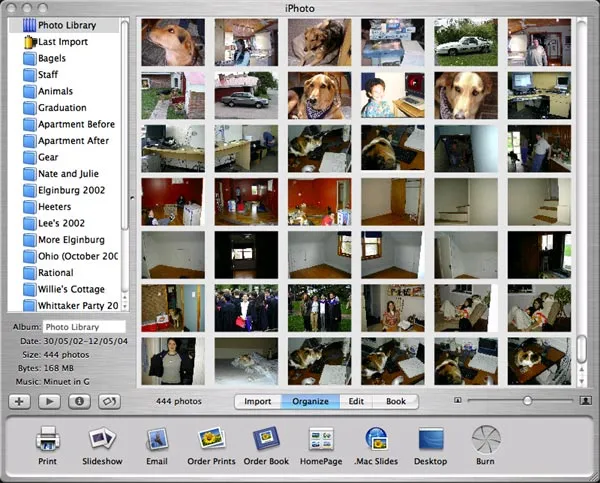
Task: Click large thumbnail size icon
Action: coord(585,401)
